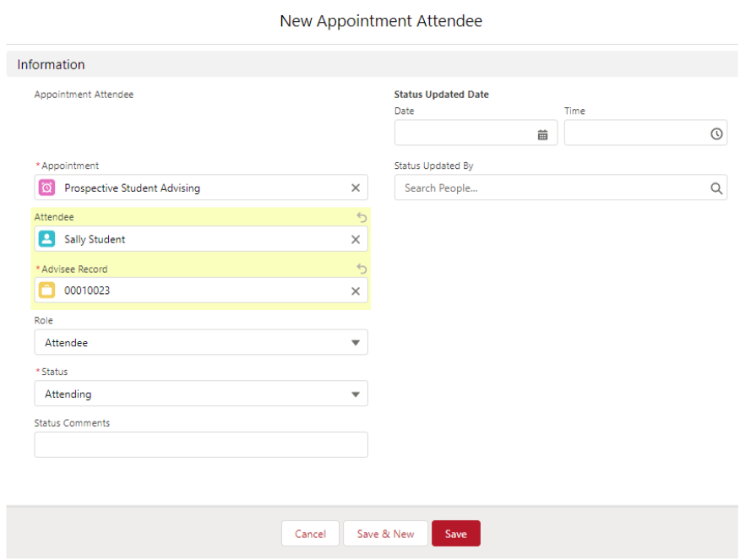
Task: Click the New Appointment Attendee title
Action: pyautogui.click(x=381, y=21)
